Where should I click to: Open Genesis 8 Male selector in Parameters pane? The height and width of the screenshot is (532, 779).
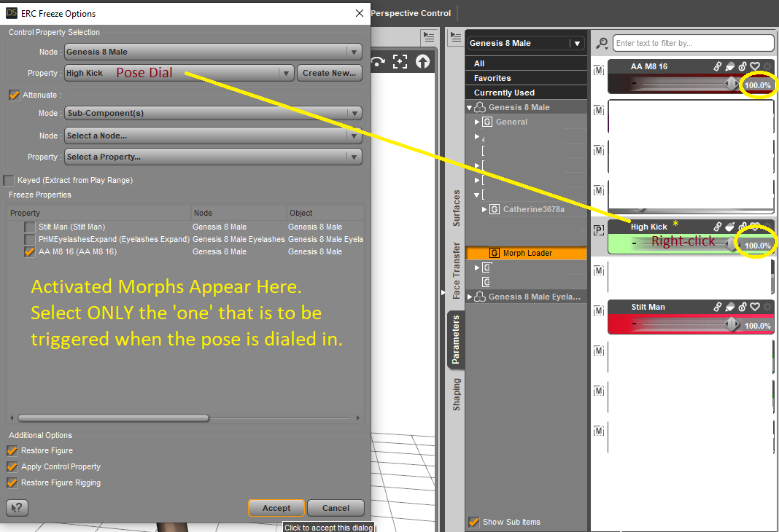click(526, 43)
